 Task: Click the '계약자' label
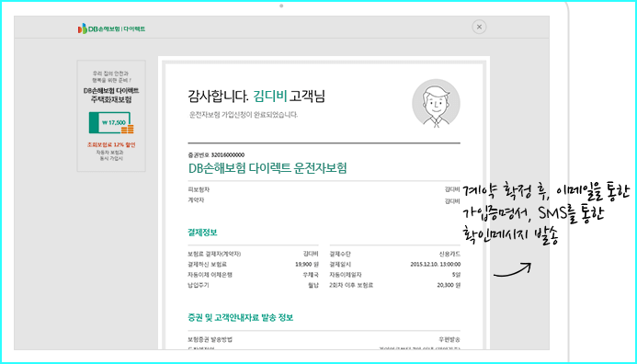click(196, 200)
